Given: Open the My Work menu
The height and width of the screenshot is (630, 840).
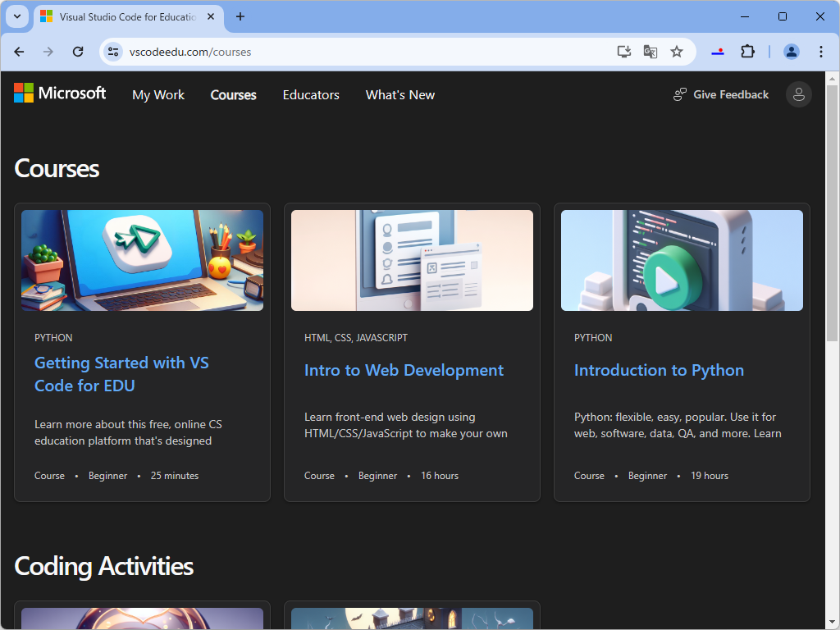Looking at the screenshot, I should coord(158,95).
